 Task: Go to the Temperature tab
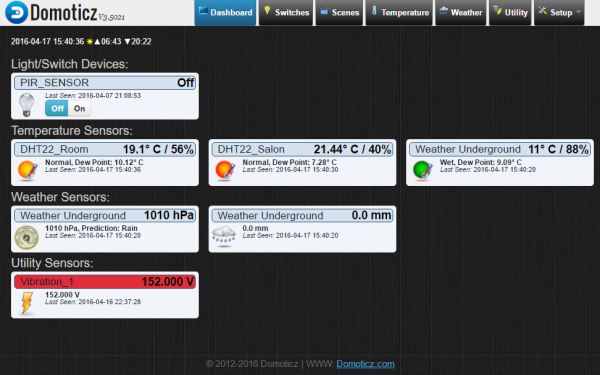(x=399, y=13)
